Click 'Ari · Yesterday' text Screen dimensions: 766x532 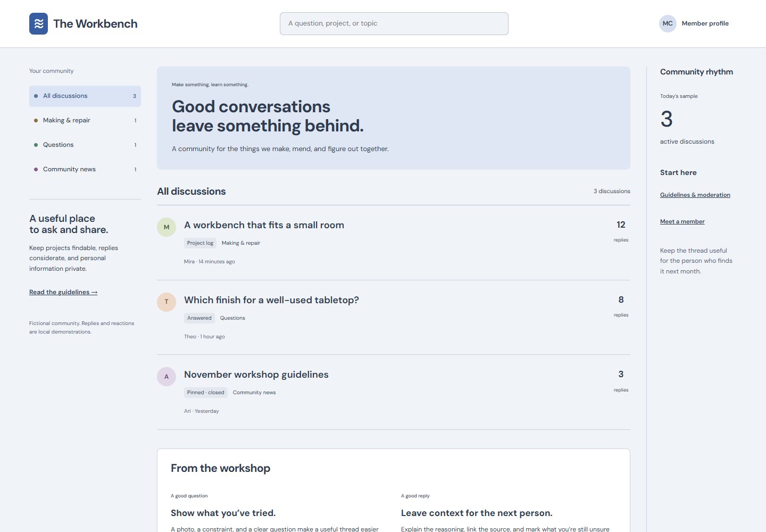(202, 411)
